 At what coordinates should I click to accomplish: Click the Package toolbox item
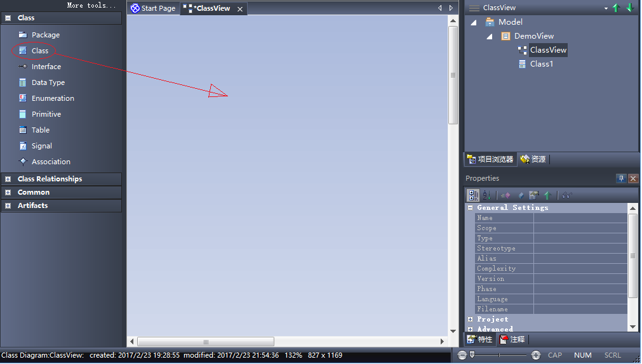click(x=45, y=35)
